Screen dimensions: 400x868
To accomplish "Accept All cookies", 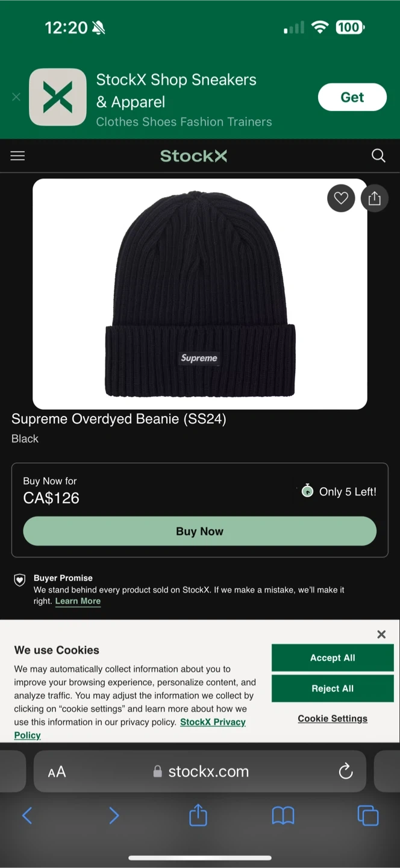I will pyautogui.click(x=333, y=658).
